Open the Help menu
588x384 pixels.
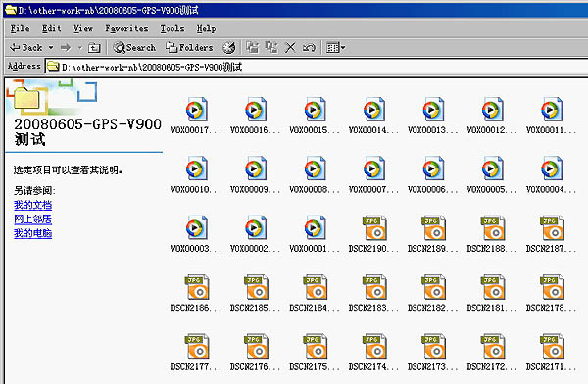[x=206, y=28]
